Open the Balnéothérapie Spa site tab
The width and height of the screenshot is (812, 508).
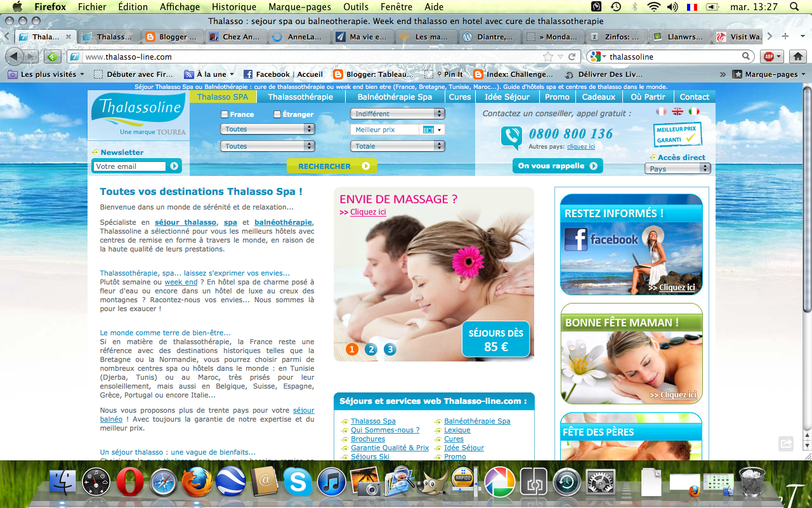[x=395, y=97]
